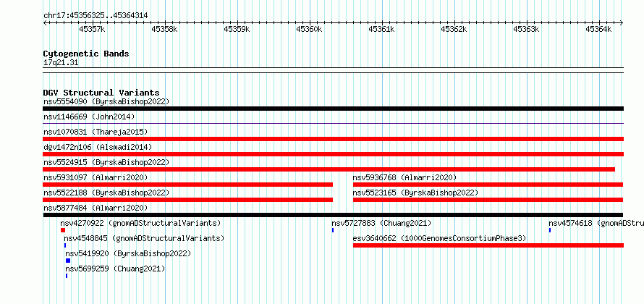Click the nsv5936768 red variant bar

488,185
